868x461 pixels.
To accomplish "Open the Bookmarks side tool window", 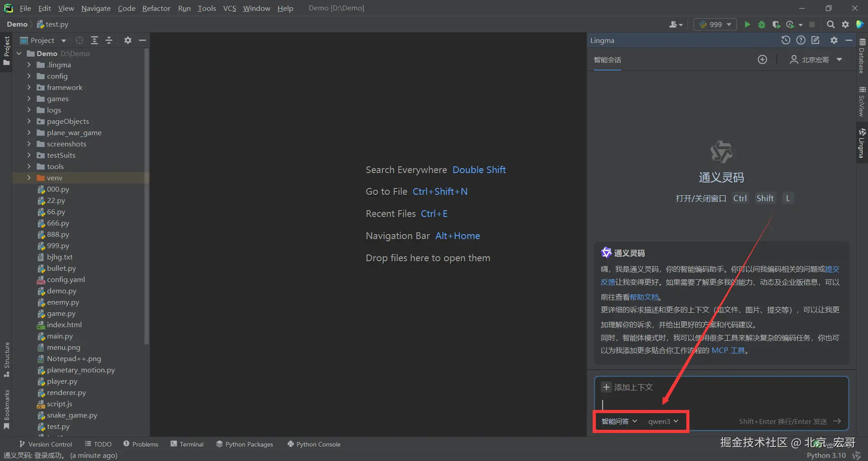I will [x=6, y=409].
